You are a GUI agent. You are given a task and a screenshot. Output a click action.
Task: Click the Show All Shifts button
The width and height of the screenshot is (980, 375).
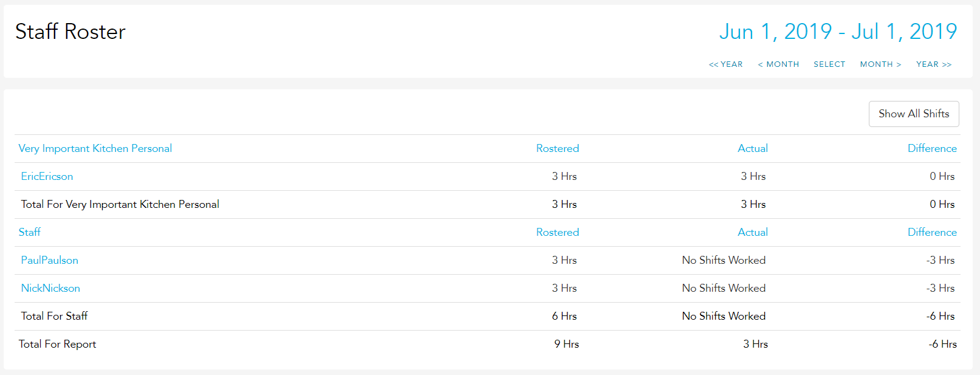(914, 114)
